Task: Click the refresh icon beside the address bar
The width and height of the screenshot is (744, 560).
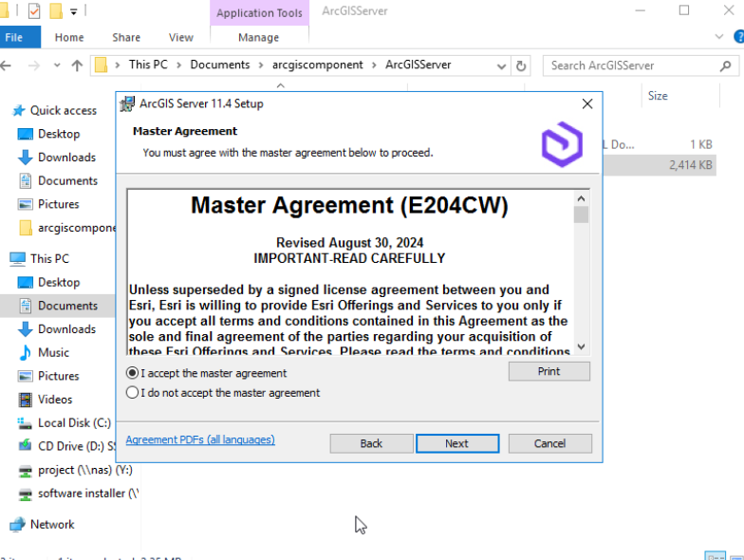Action: coord(521,65)
